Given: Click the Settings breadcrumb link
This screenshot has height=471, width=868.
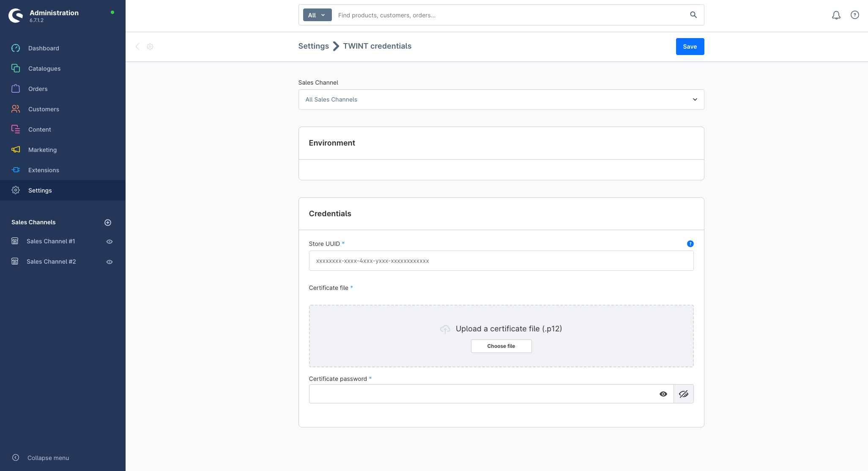Looking at the screenshot, I should click(313, 46).
